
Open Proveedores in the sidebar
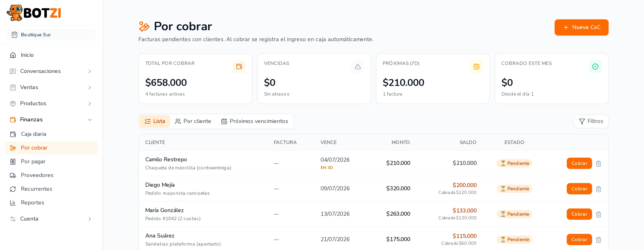(51, 175)
